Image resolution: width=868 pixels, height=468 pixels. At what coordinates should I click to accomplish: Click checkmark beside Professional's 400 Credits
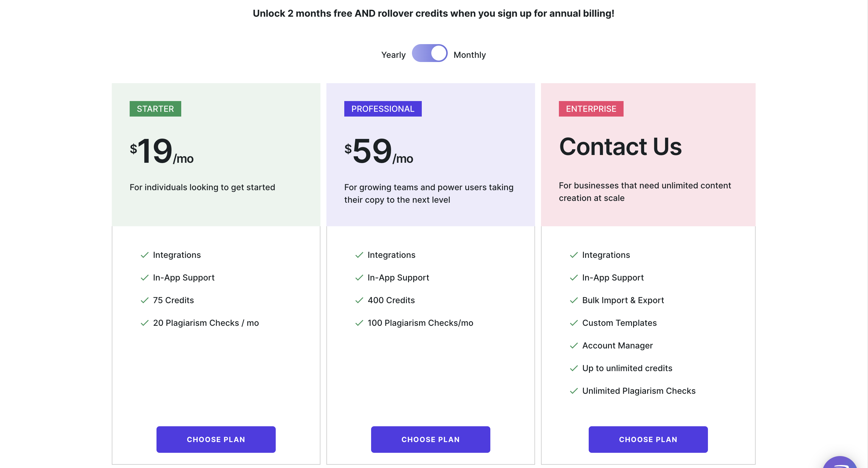point(359,300)
